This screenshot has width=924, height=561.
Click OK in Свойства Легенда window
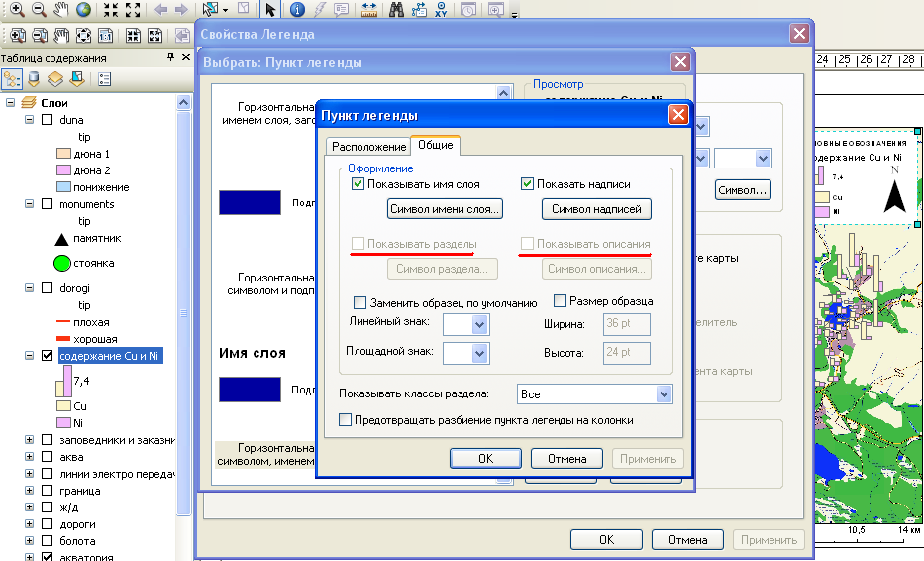(606, 540)
